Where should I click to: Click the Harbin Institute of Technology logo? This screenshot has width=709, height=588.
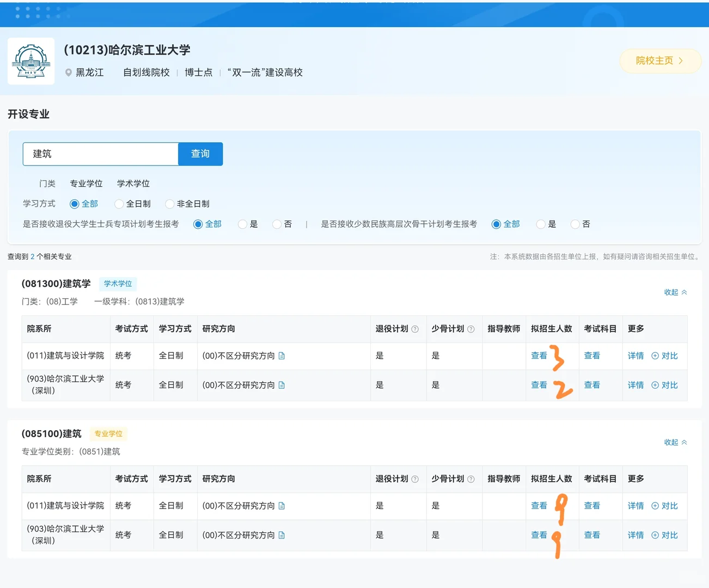pyautogui.click(x=30, y=61)
